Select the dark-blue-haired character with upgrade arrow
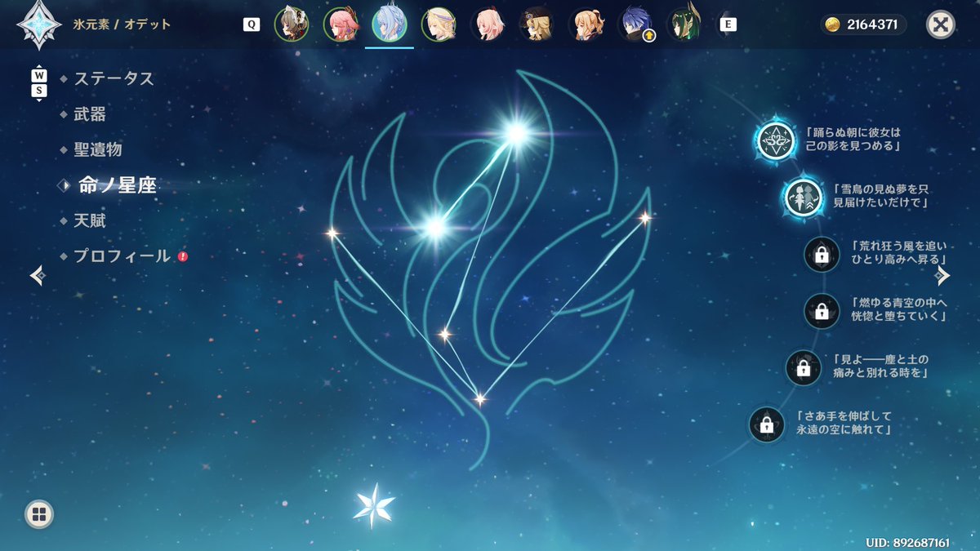The width and height of the screenshot is (980, 551). point(635,24)
